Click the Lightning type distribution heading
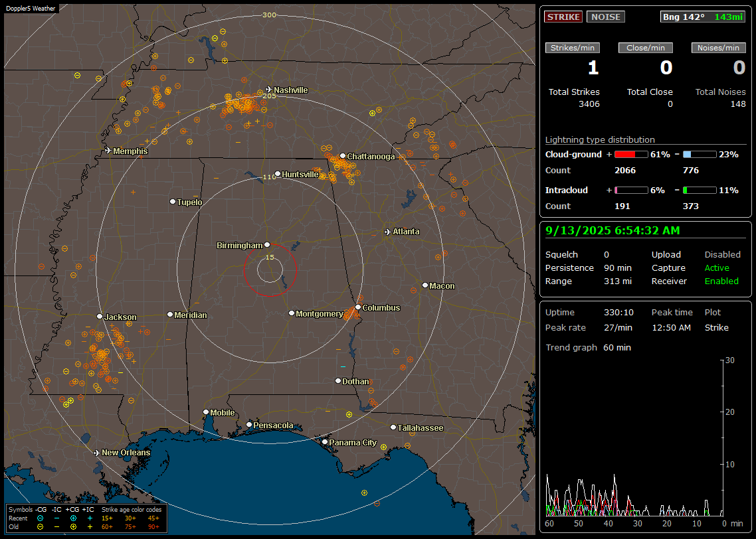The height and width of the screenshot is (539, 756). [x=600, y=139]
